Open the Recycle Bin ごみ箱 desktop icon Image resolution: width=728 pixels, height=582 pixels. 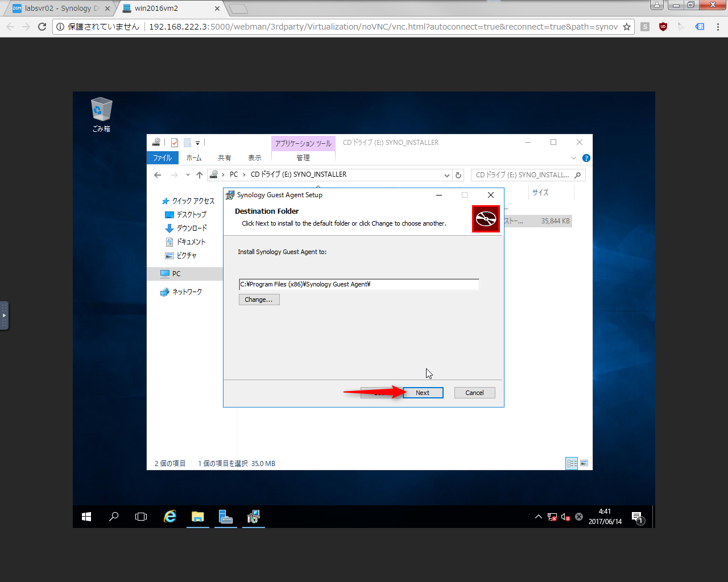point(101,115)
